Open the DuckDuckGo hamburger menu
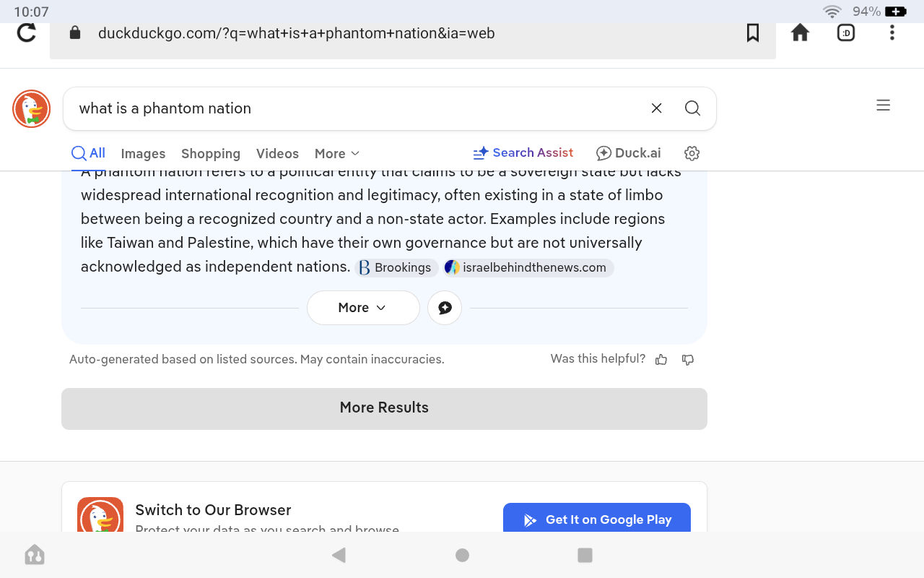Viewport: 924px width, 578px height. [883, 105]
